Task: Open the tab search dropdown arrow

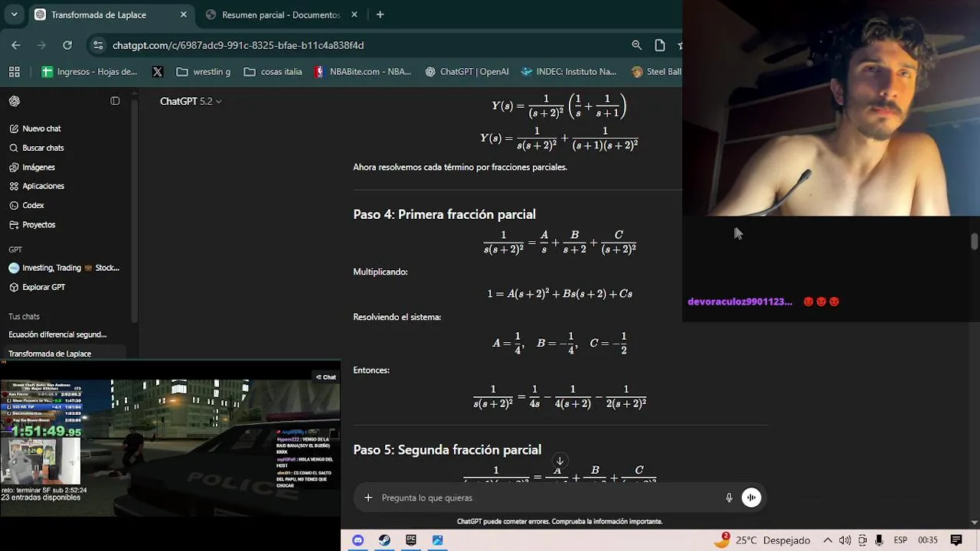Action: pyautogui.click(x=14, y=15)
